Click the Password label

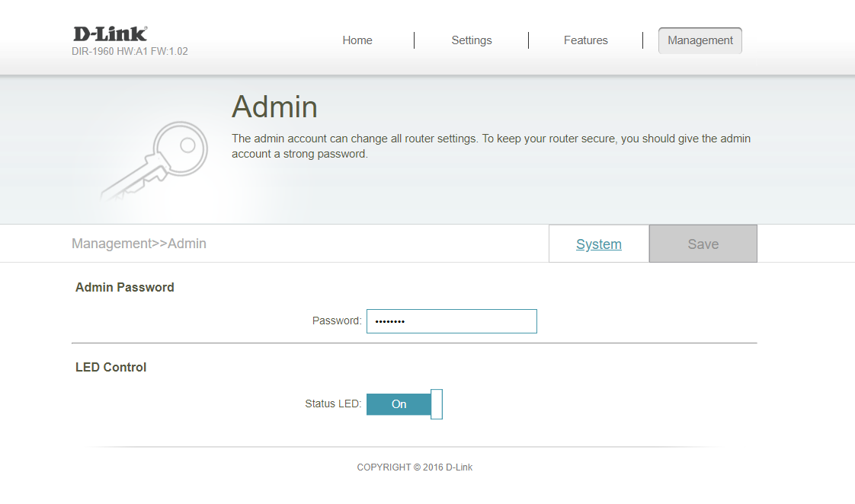[x=337, y=321]
